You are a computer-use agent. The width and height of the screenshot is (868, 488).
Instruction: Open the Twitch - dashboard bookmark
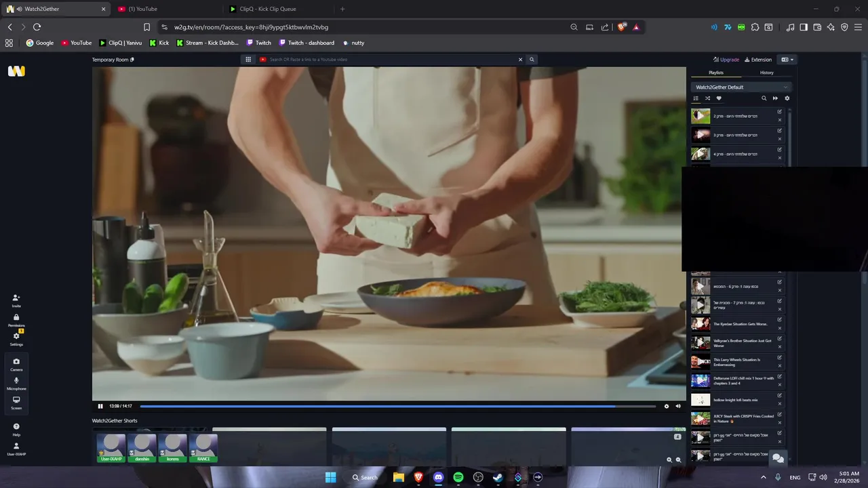click(x=307, y=43)
